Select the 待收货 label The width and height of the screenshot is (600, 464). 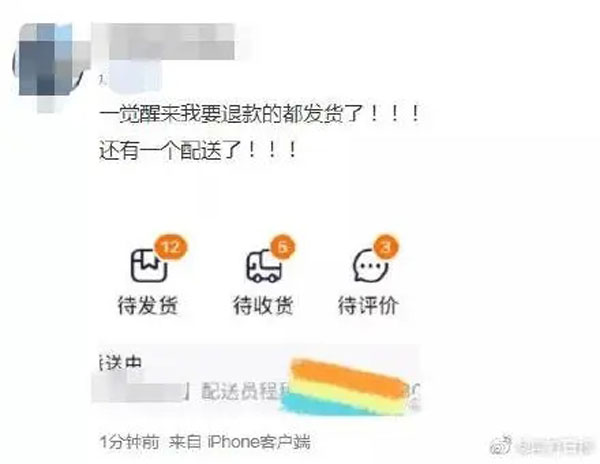[x=264, y=305]
